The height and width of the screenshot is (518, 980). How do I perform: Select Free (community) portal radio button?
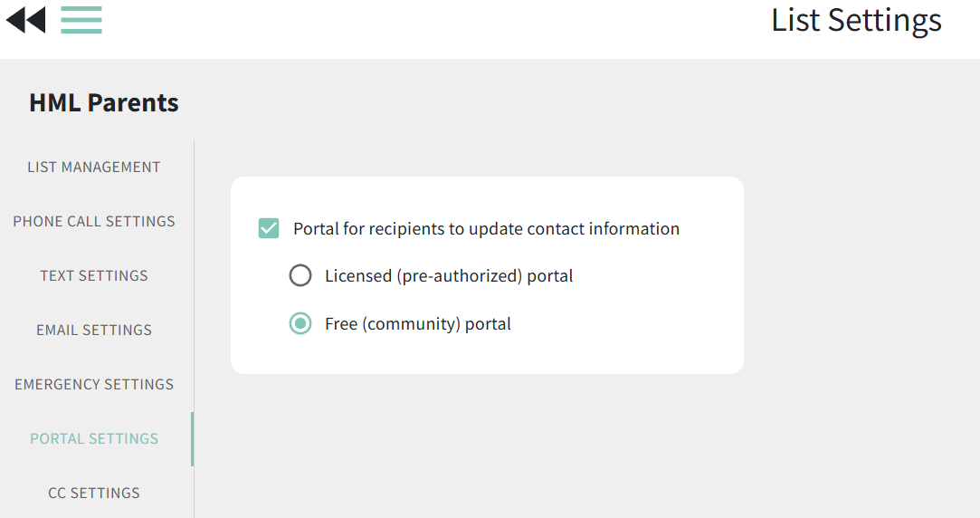[300, 323]
